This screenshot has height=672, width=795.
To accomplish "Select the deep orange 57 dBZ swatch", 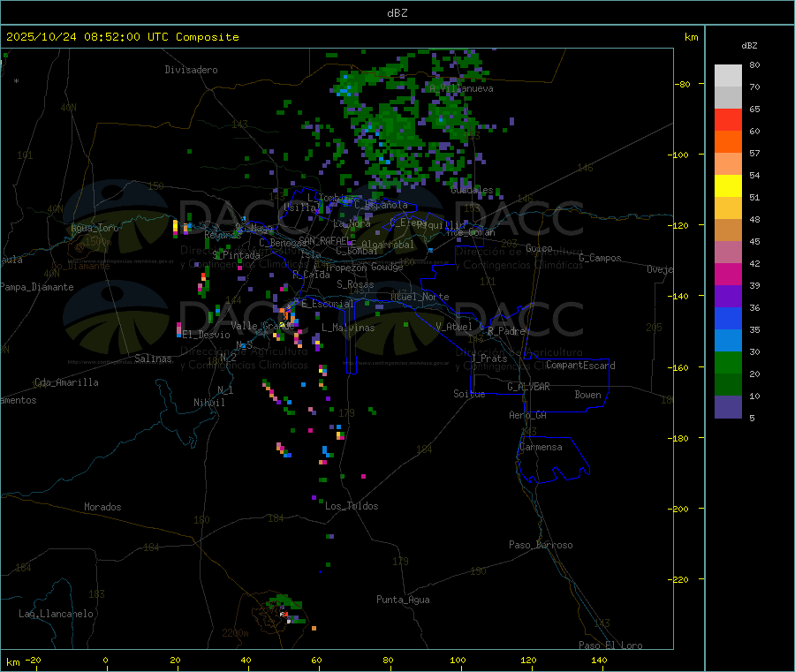I will 728,142.
